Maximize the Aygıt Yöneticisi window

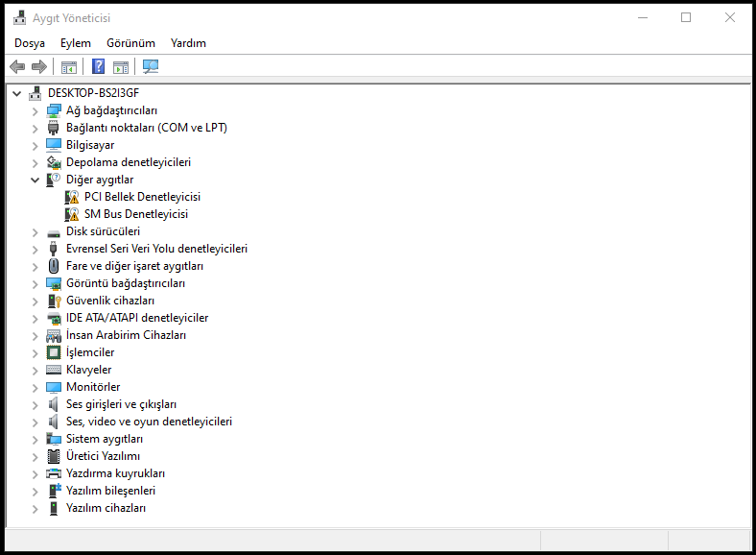click(686, 18)
